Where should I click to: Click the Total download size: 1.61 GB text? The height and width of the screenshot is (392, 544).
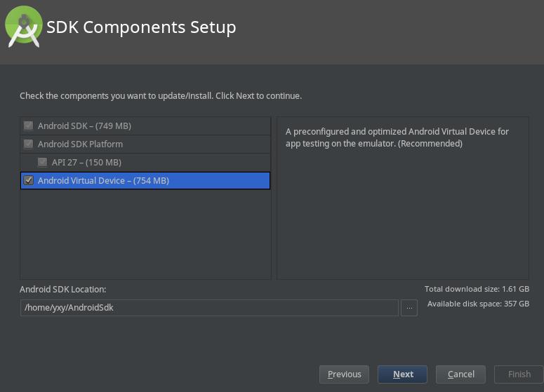pos(477,289)
